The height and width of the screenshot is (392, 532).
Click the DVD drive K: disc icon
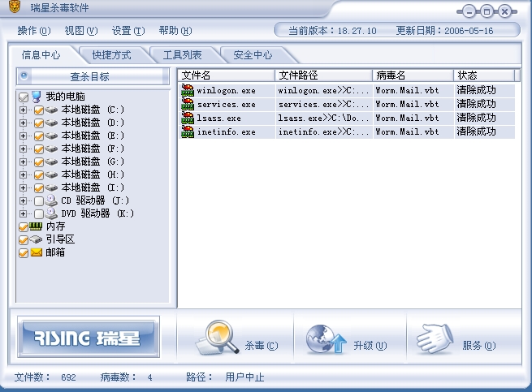pos(51,213)
